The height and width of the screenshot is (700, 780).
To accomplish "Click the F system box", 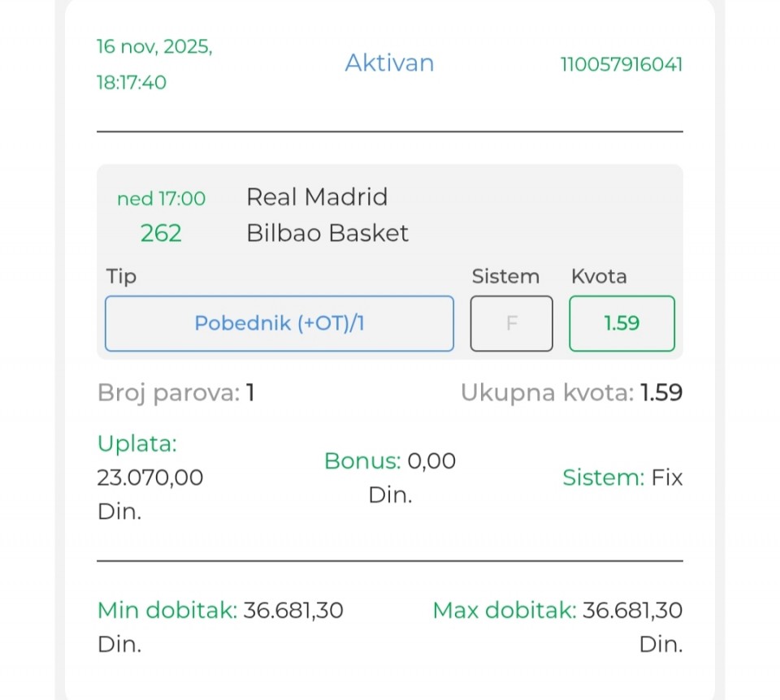I will tap(512, 323).
